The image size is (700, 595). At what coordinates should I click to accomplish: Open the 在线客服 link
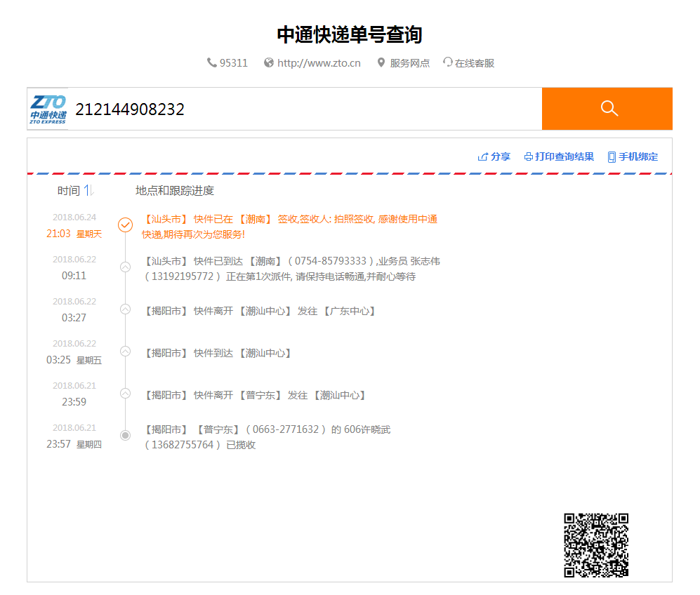(x=475, y=63)
